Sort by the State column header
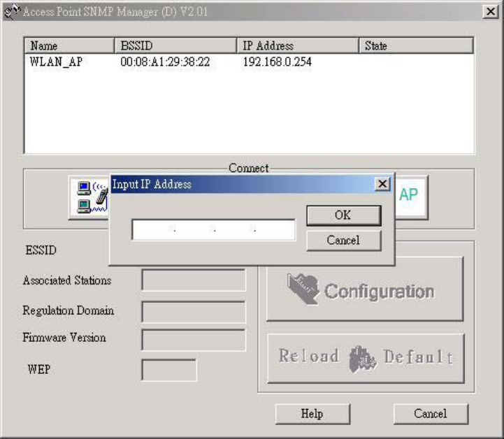The width and height of the screenshot is (504, 439). pyautogui.click(x=416, y=45)
